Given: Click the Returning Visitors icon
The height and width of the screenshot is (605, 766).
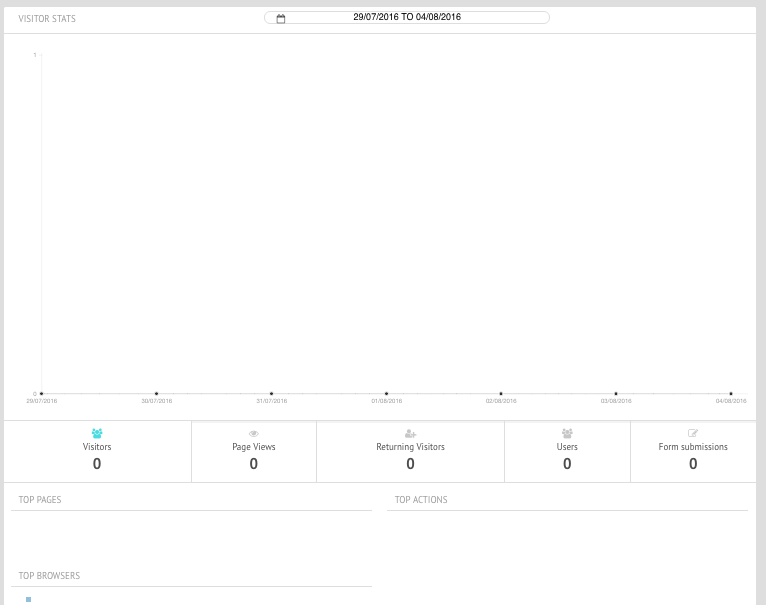Looking at the screenshot, I should pos(410,433).
